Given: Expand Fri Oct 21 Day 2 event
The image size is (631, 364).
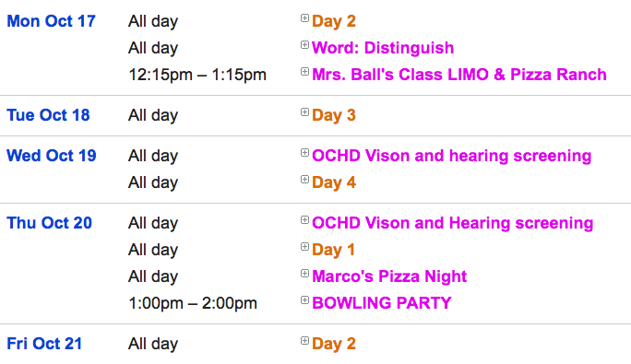Looking at the screenshot, I should 304,341.
